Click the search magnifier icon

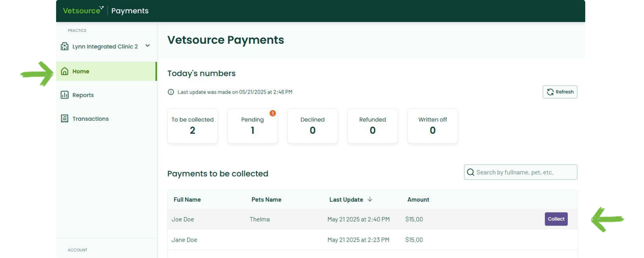pos(470,172)
